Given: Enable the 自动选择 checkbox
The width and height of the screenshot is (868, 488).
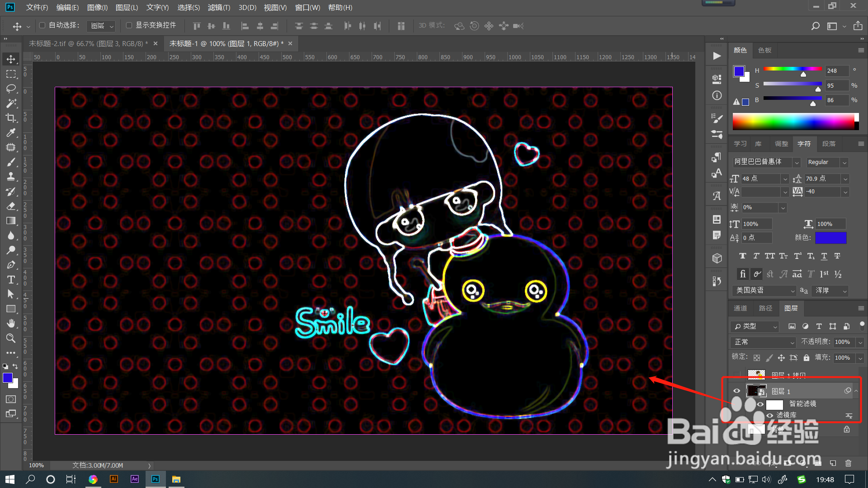Looking at the screenshot, I should [x=42, y=25].
